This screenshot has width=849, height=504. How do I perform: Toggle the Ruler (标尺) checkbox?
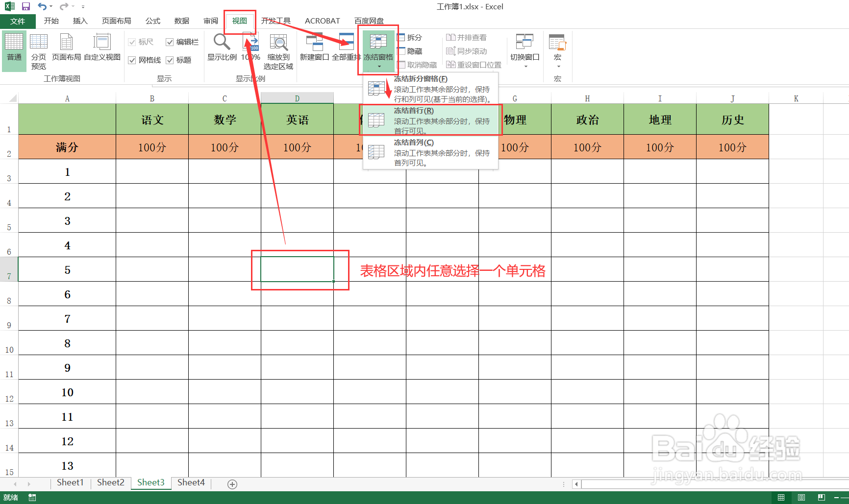point(132,42)
